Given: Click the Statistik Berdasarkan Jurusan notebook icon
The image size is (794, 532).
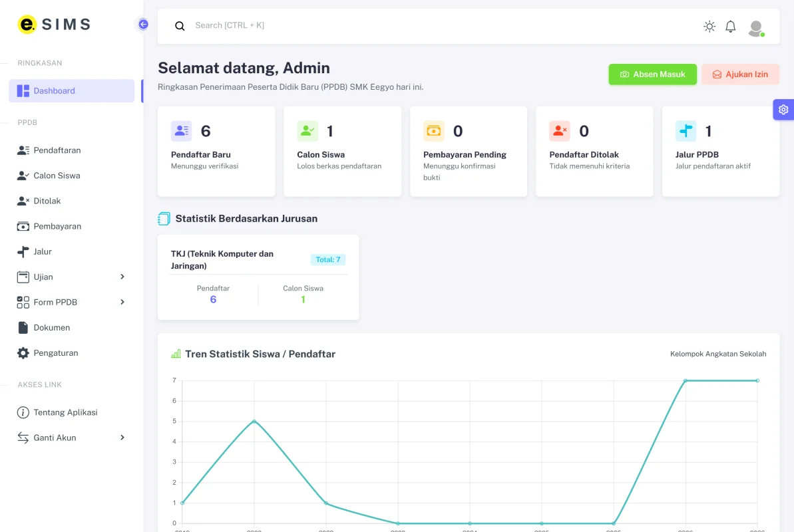Looking at the screenshot, I should click(164, 219).
